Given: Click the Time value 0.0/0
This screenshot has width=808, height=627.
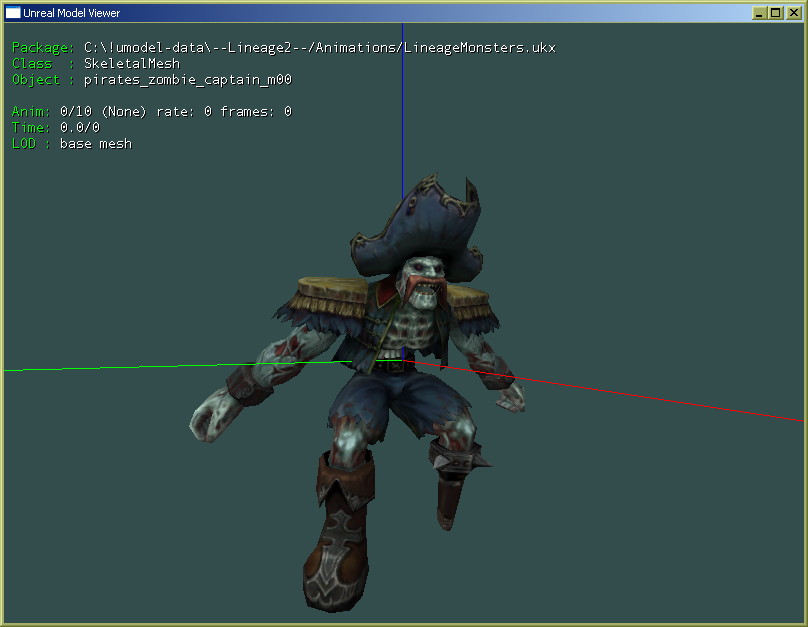Looking at the screenshot, I should 80,127.
